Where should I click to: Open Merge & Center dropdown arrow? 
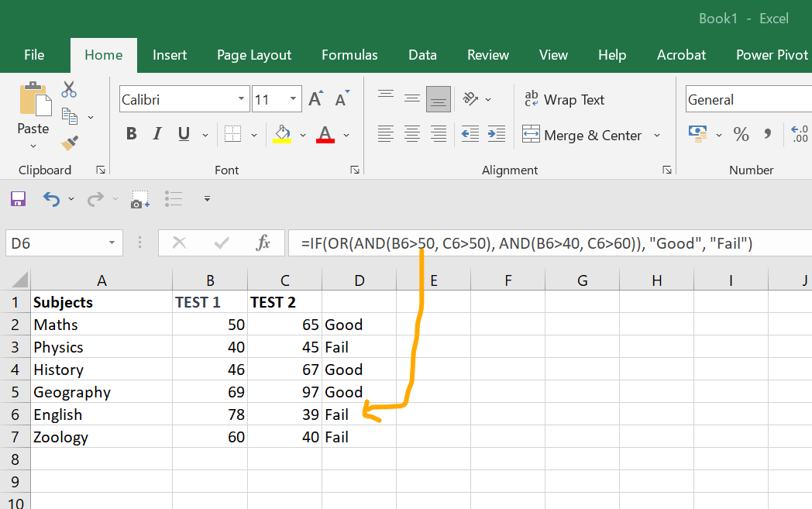tap(657, 135)
